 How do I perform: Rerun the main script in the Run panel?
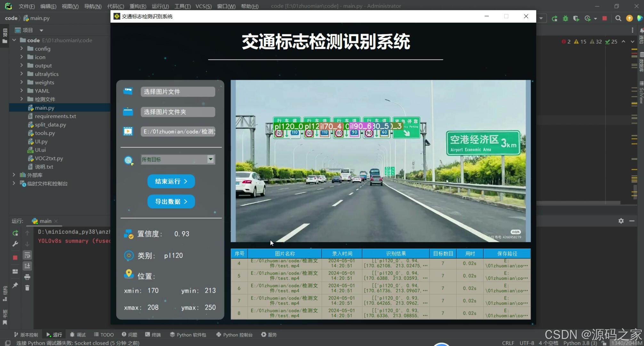(15, 233)
